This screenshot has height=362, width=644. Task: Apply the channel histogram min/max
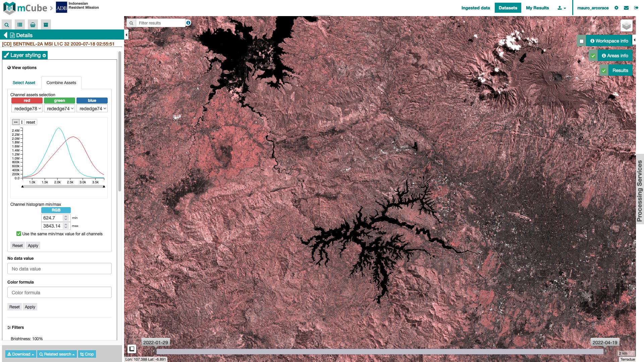pos(33,246)
